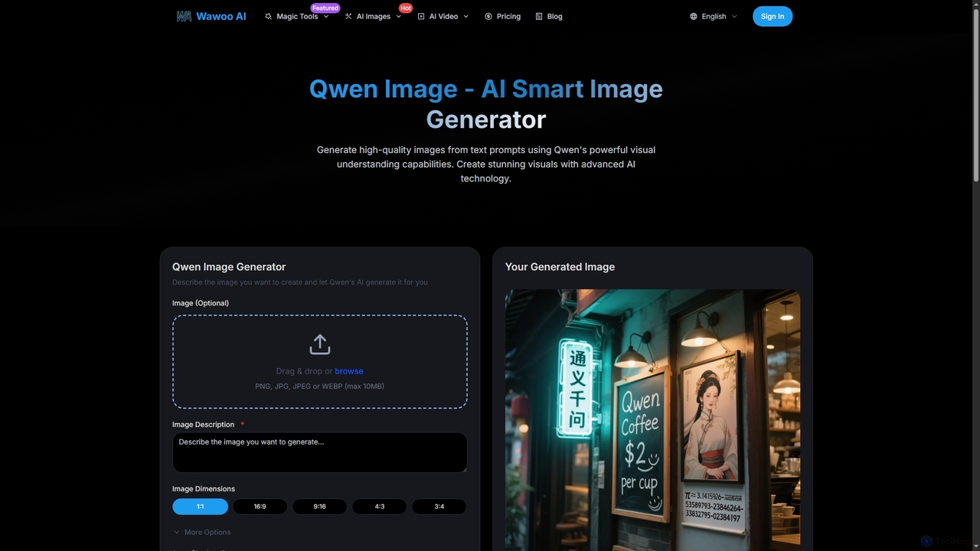Click the Wawoo AI logo icon
The image size is (980, 551).
click(184, 16)
